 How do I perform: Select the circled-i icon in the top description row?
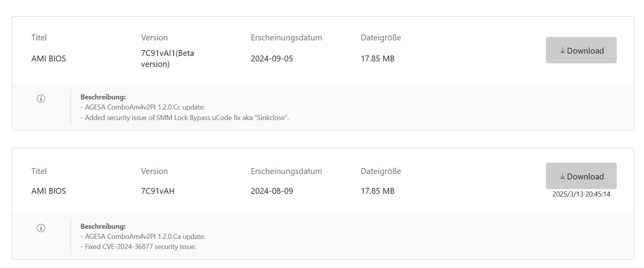point(41,99)
